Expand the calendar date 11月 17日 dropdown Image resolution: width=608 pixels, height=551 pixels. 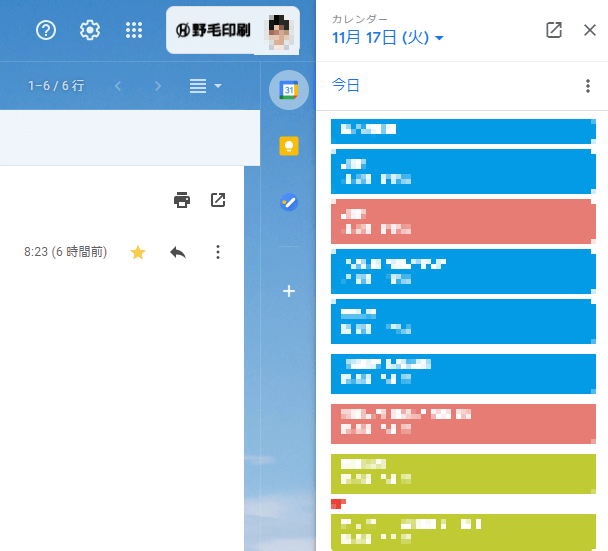tap(388, 38)
